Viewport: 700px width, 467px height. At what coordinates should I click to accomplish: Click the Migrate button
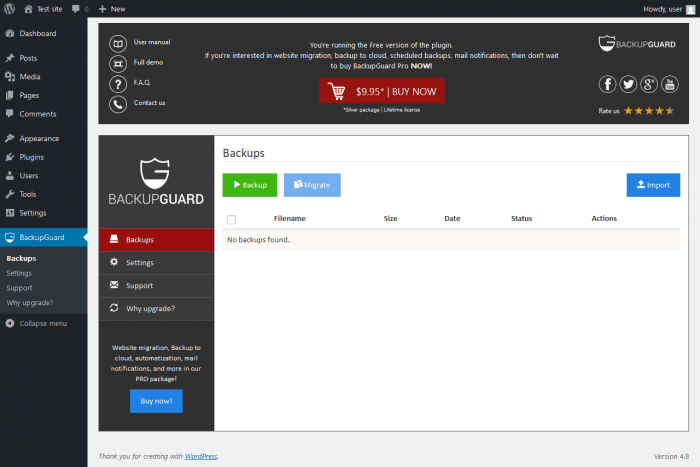[312, 185]
